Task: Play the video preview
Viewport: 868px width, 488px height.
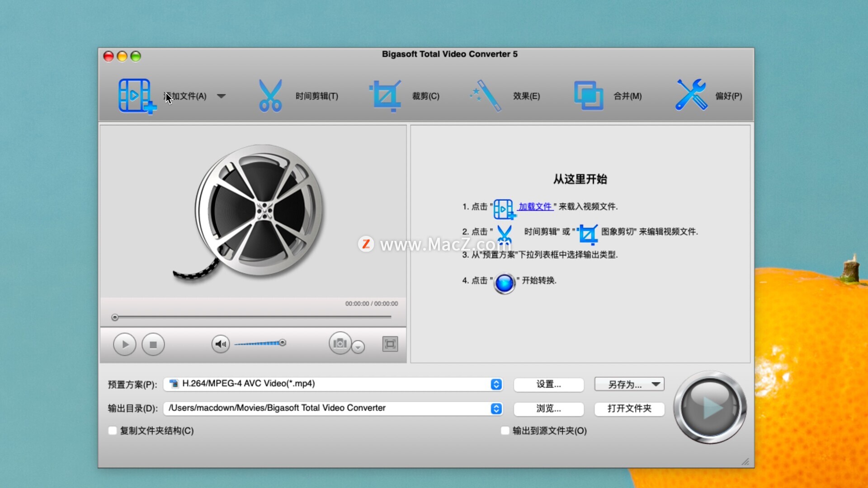Action: [124, 344]
